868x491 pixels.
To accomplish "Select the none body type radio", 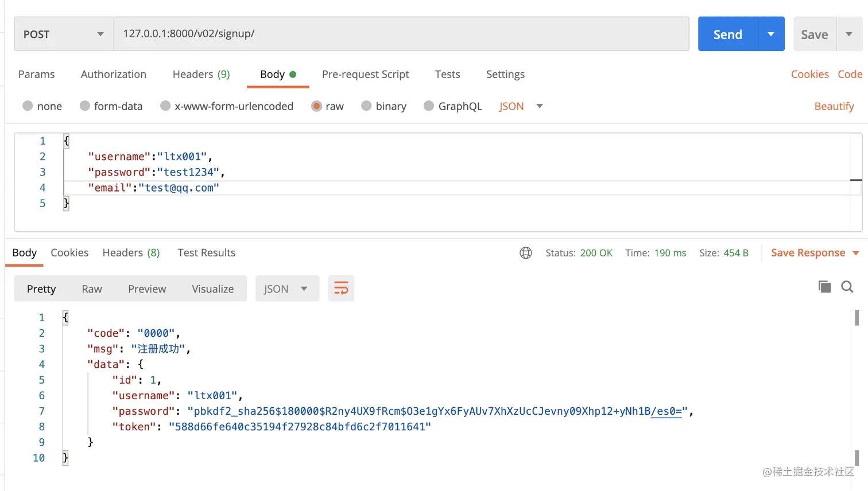I will [28, 106].
